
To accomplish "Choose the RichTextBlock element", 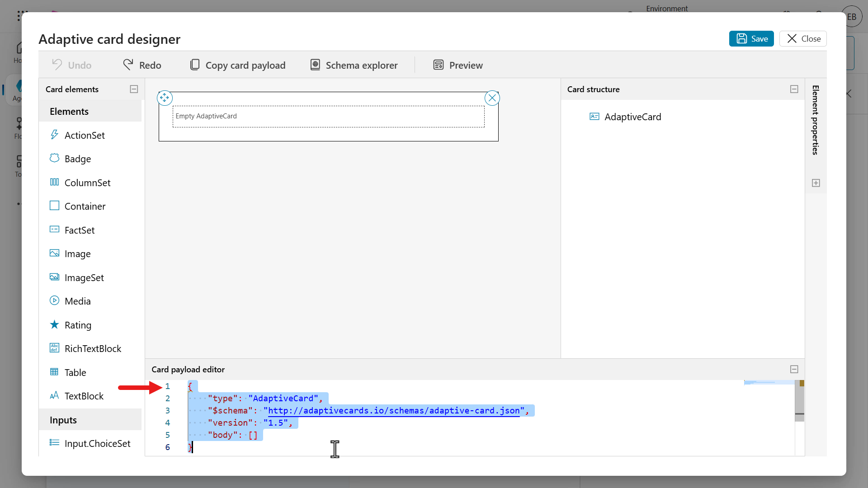I will click(93, 348).
